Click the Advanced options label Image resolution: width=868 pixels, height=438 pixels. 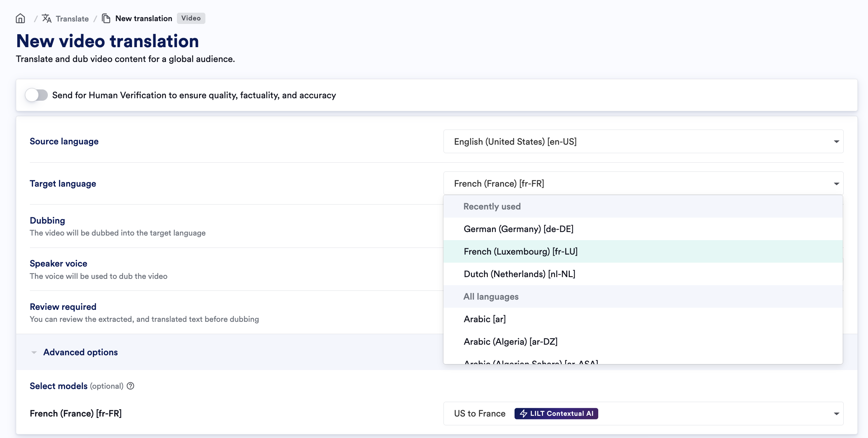click(x=81, y=352)
